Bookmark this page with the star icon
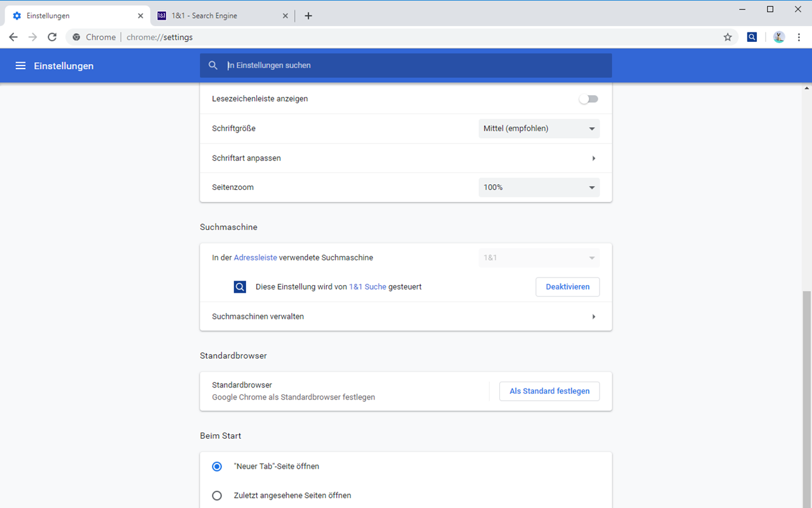This screenshot has width=812, height=508. click(x=728, y=37)
